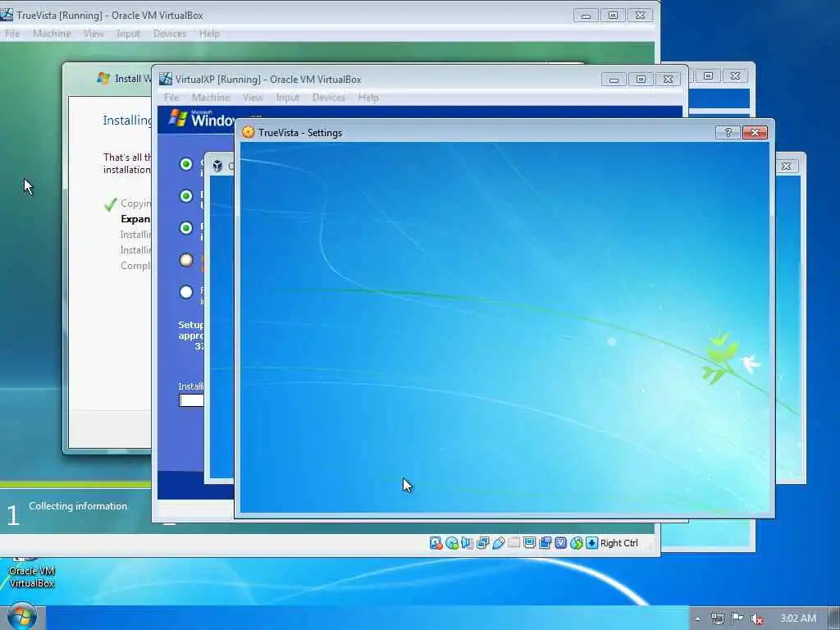840x630 pixels.
Task: Click the Windows XP flag logo in setup
Action: point(178,118)
